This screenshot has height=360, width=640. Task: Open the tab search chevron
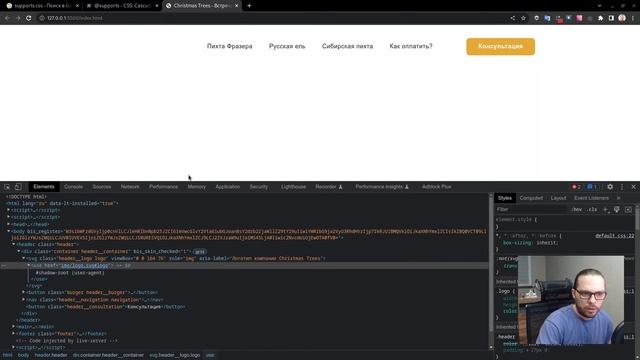click(599, 6)
